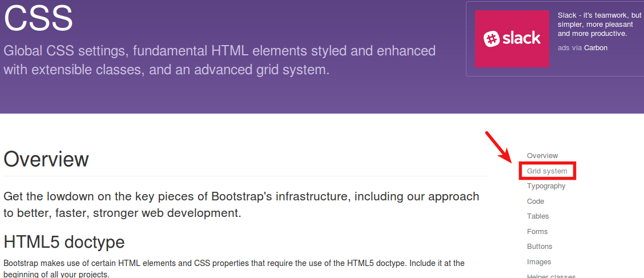644x278 pixels.
Task: Click the Overview section heading
Action: [x=46, y=159]
